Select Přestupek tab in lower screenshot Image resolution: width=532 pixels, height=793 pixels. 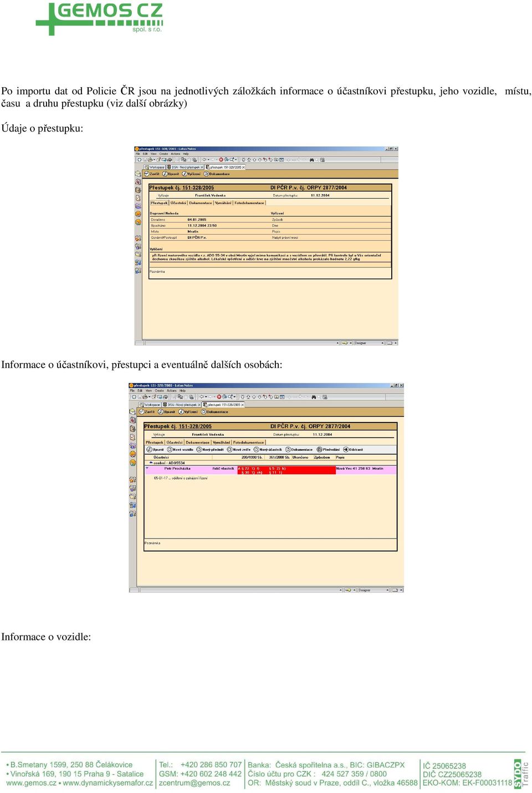click(155, 443)
